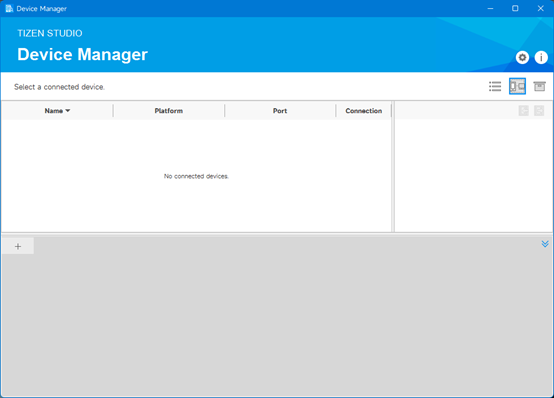The height and width of the screenshot is (398, 554).
Task: Add a new tab with plus button
Action: tap(18, 246)
